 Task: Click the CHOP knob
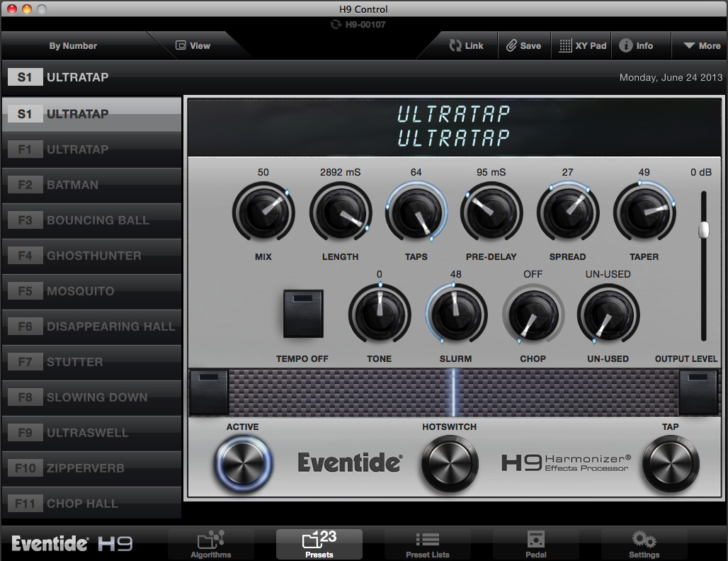point(533,314)
